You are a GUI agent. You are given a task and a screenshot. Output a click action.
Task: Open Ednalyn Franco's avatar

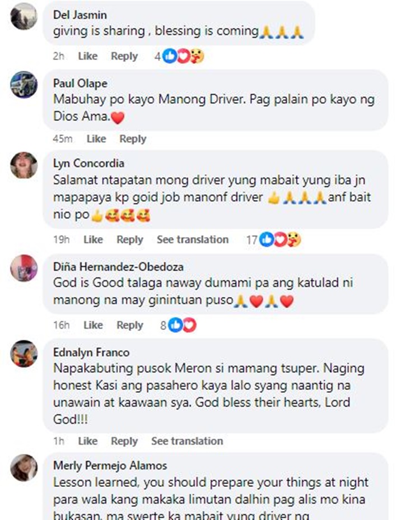(x=24, y=354)
